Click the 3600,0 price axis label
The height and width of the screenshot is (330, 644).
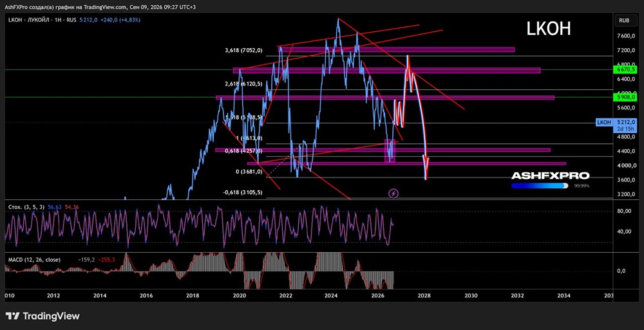click(x=626, y=180)
